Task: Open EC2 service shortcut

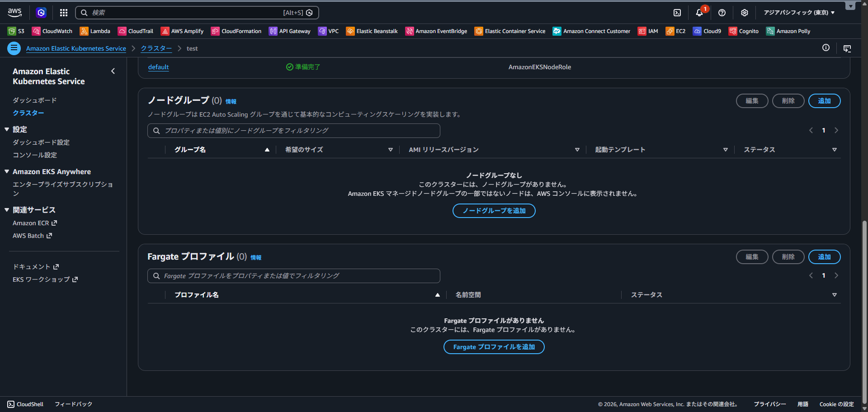Action: coord(675,31)
